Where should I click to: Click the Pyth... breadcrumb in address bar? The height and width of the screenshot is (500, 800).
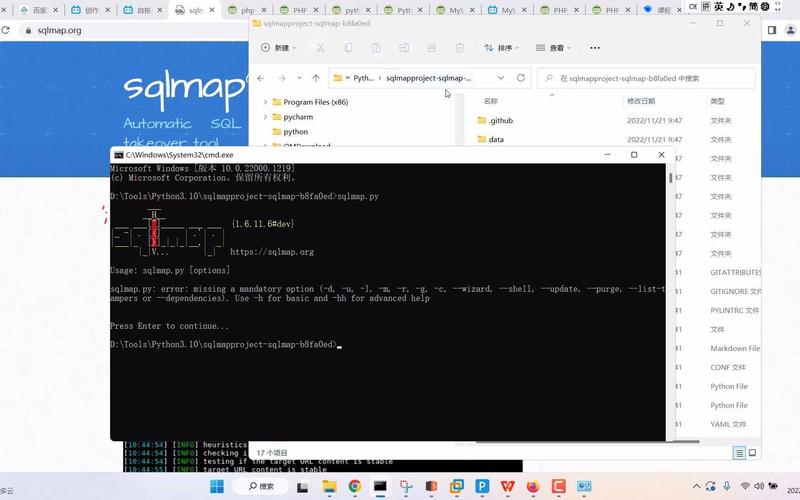(x=363, y=78)
